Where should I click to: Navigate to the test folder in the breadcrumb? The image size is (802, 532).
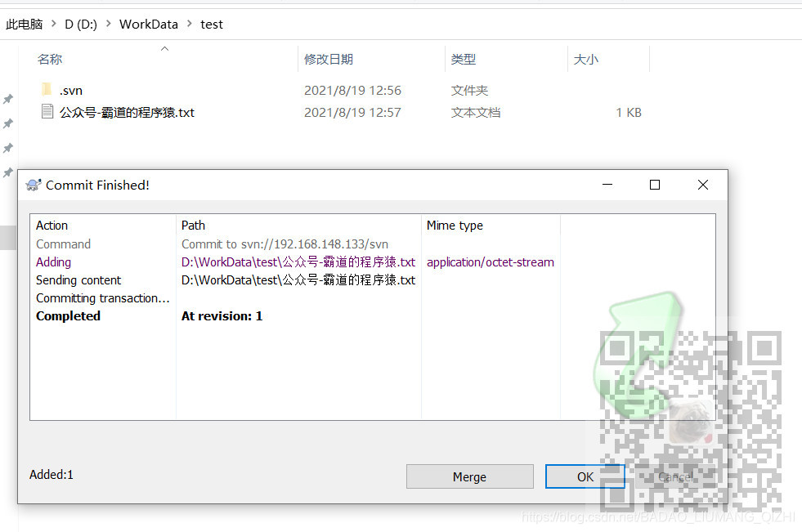pos(211,24)
